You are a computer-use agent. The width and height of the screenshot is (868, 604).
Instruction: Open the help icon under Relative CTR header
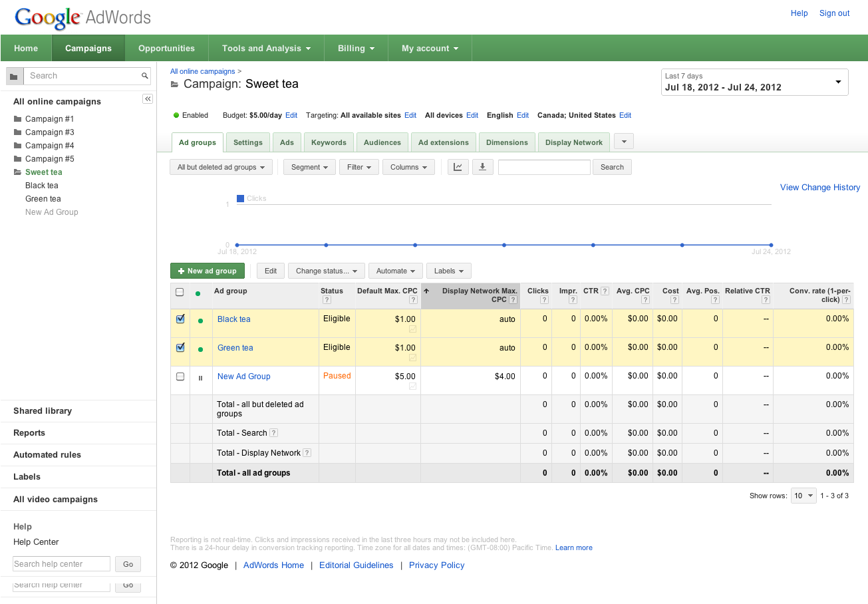(766, 300)
